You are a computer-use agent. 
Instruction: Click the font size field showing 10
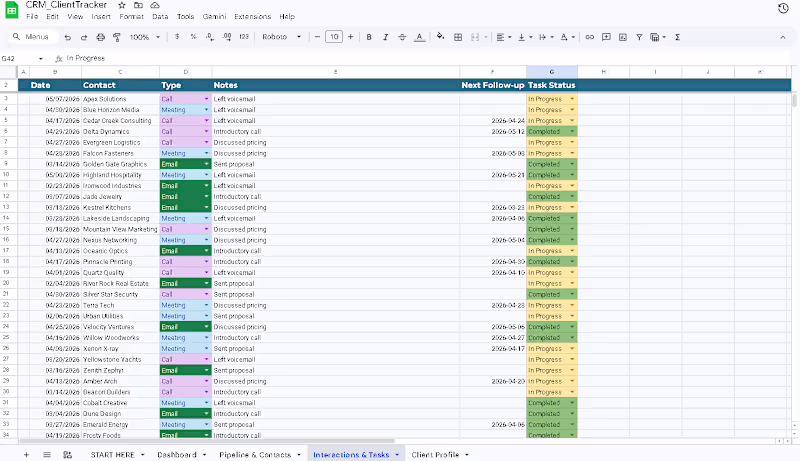(334, 37)
